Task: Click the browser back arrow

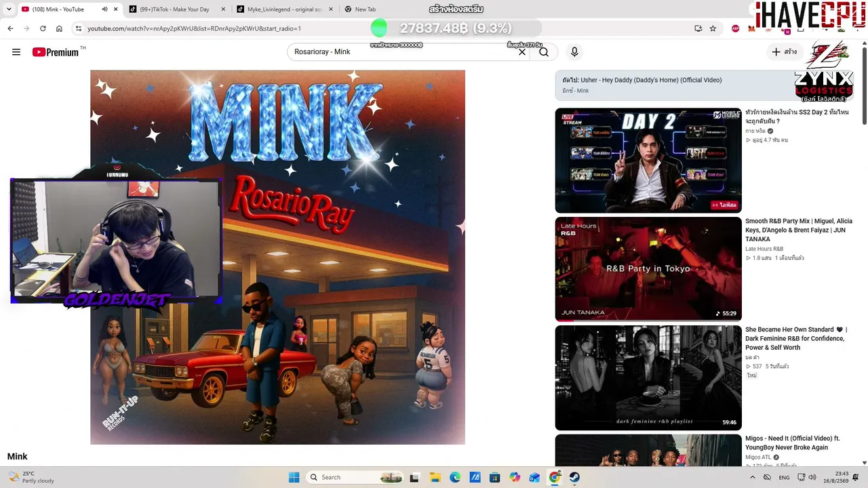Action: pyautogui.click(x=10, y=28)
